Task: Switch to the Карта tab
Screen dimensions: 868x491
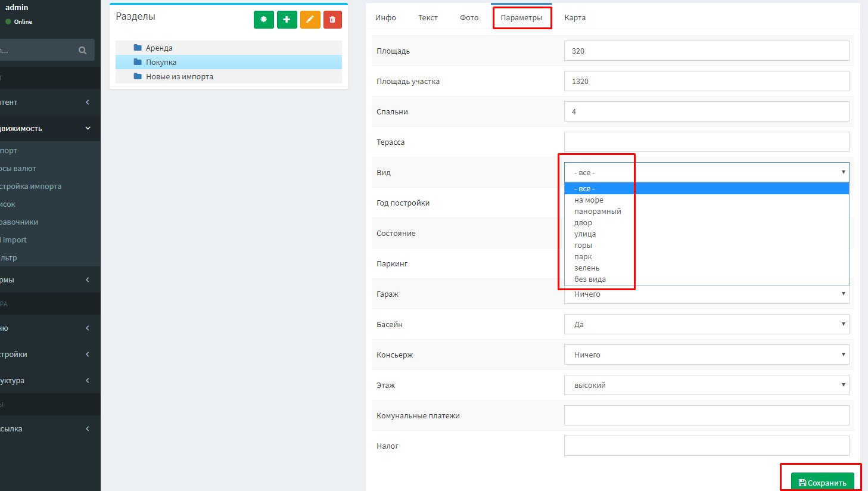Action: pos(575,18)
